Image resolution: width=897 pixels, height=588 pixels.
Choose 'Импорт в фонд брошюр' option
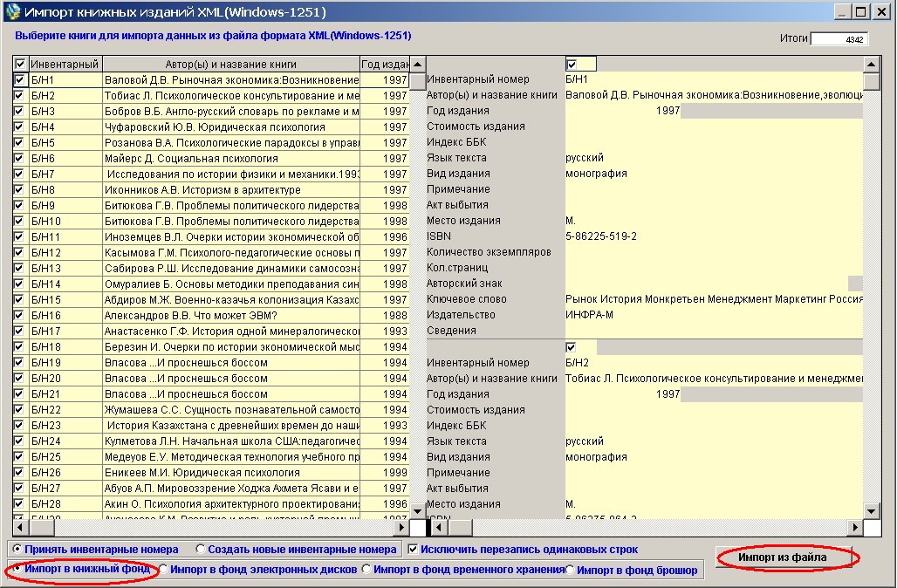click(x=570, y=570)
